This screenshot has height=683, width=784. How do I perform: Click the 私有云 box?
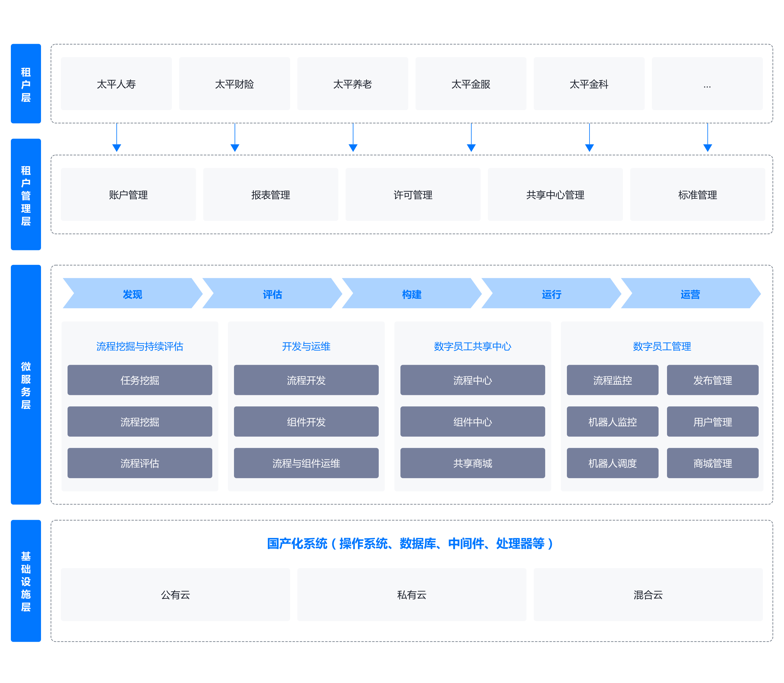point(412,595)
